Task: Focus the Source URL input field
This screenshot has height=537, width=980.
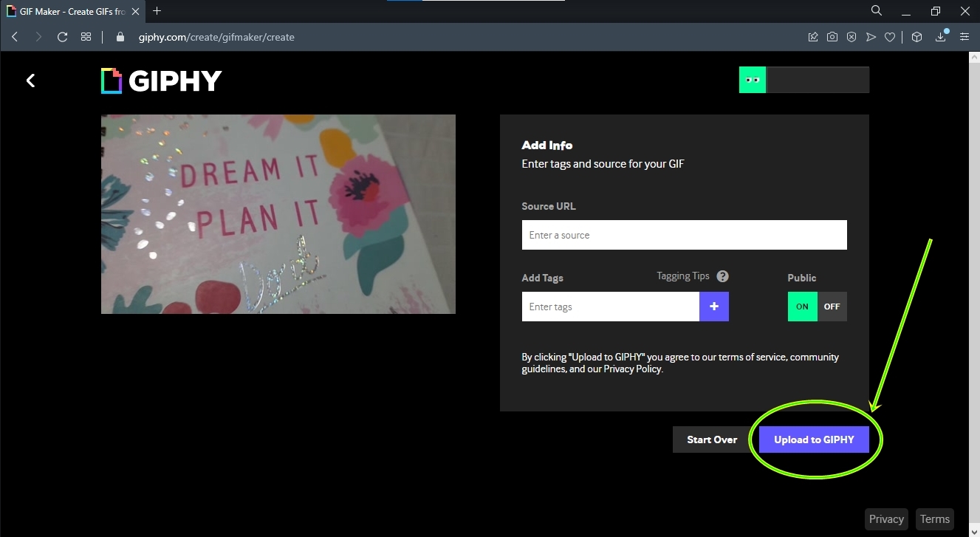Action: point(684,235)
